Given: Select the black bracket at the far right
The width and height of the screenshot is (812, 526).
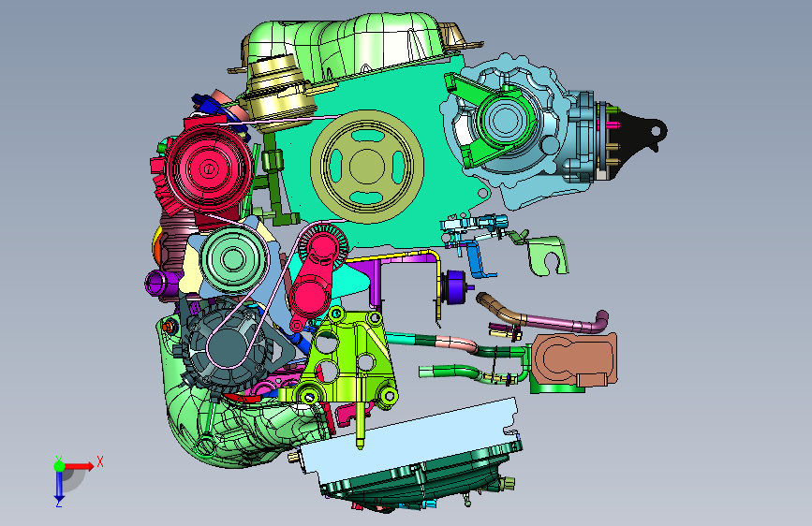Looking at the screenshot, I should [638, 139].
